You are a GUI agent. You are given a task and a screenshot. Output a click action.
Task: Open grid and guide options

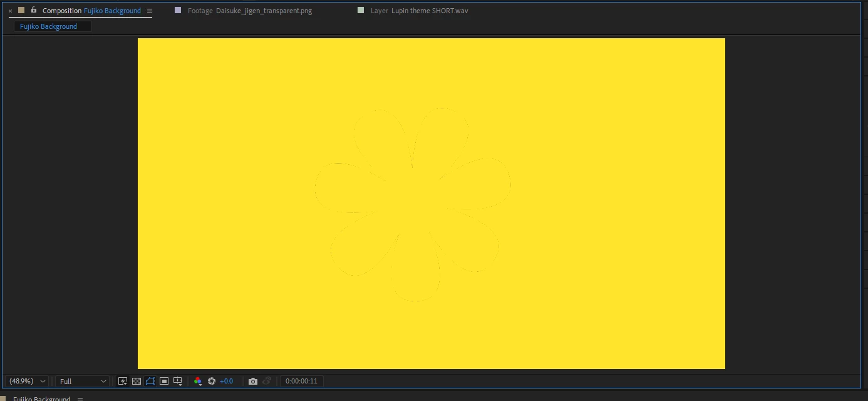tap(178, 381)
